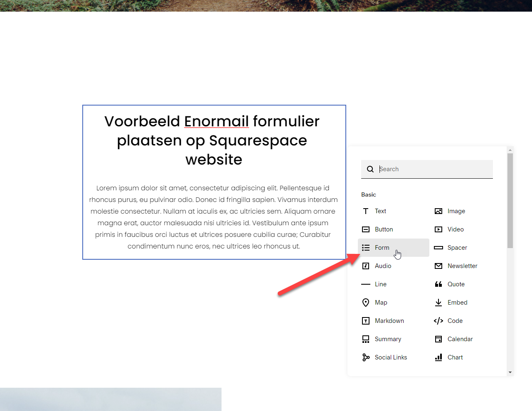Select the Map label
The width and height of the screenshot is (532, 411).
381,303
